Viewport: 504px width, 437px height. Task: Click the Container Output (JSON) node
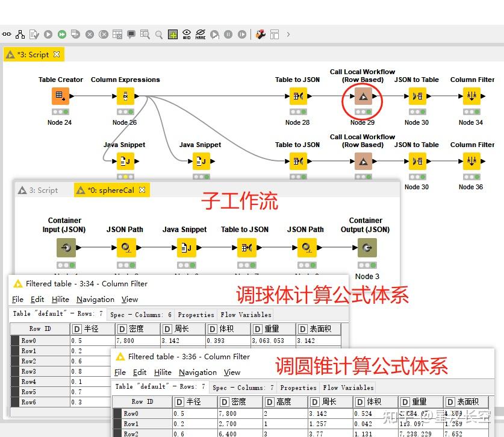(x=366, y=247)
